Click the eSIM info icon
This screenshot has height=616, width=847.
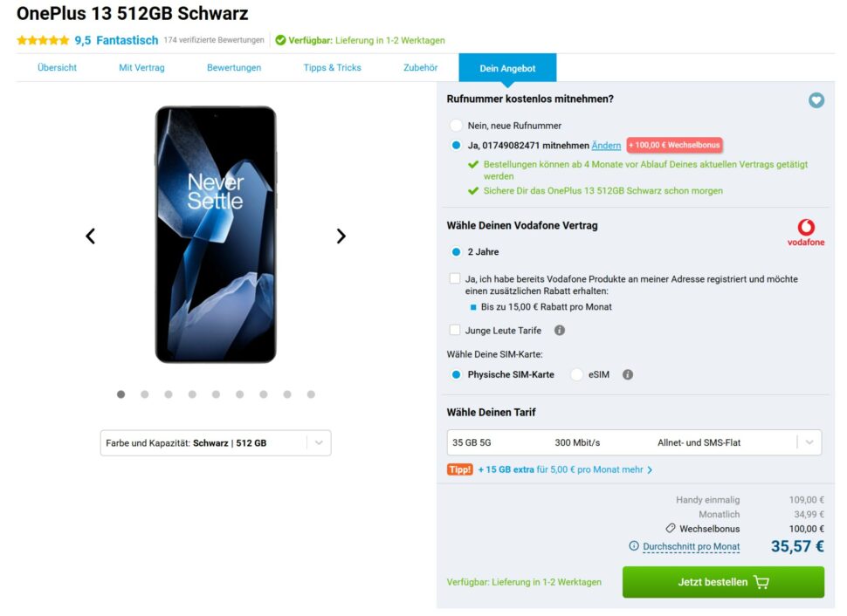pos(627,375)
